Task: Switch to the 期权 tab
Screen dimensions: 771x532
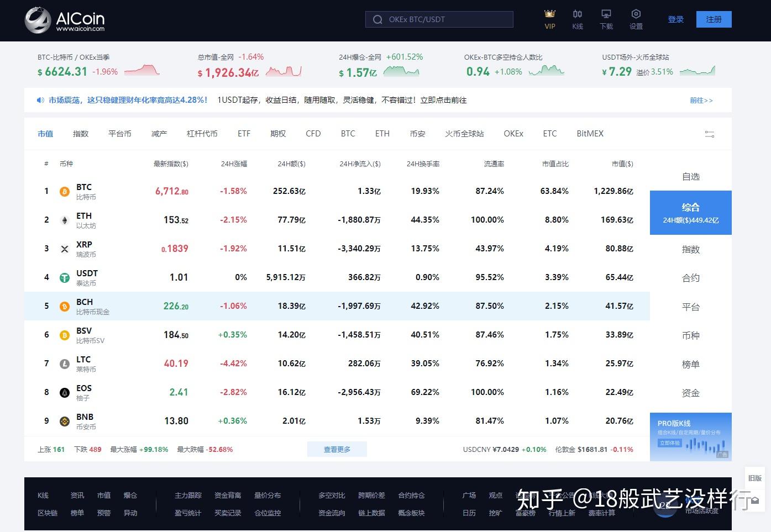Action: [278, 134]
